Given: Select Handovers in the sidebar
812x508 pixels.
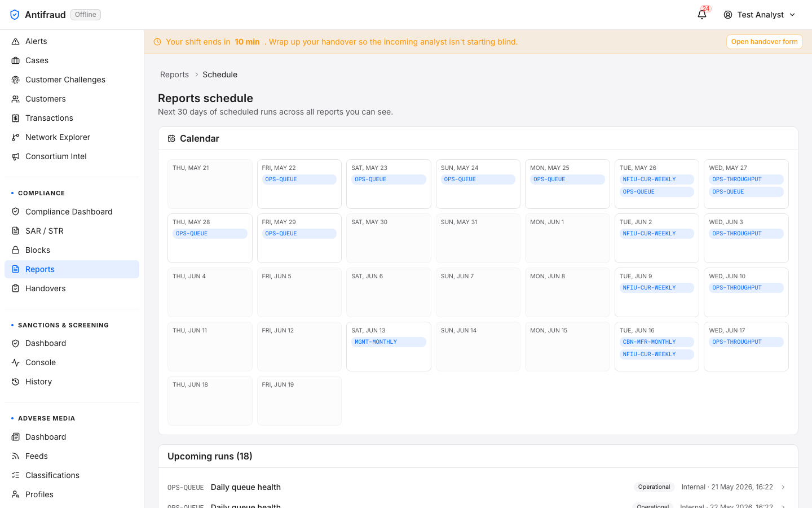Looking at the screenshot, I should (x=72, y=288).
